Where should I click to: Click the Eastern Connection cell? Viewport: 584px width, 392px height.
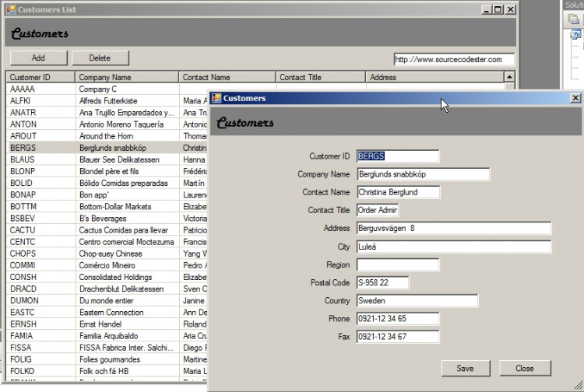(x=128, y=313)
